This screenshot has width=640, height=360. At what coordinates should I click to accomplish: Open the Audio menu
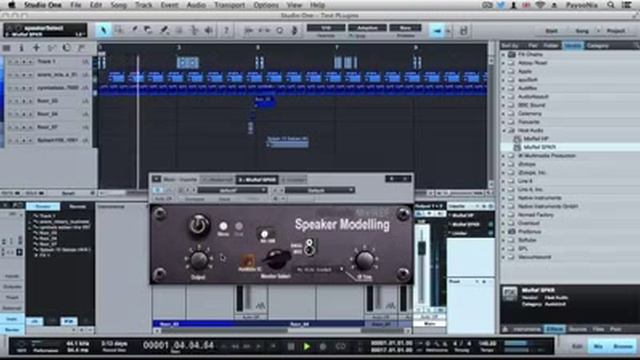coord(196,5)
